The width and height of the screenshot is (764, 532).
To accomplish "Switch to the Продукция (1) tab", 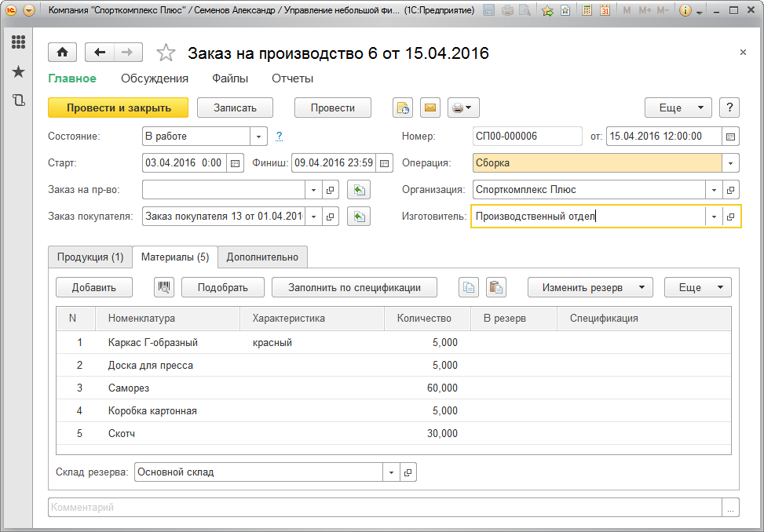I will [90, 257].
